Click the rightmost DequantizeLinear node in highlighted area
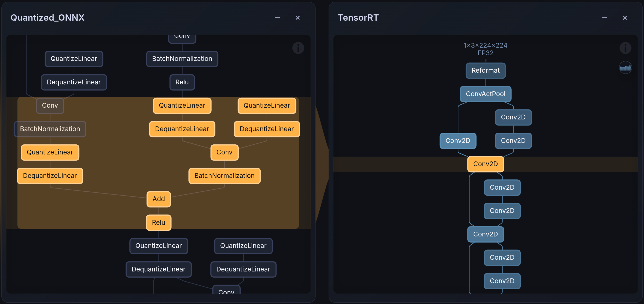The image size is (644, 304). (x=266, y=129)
